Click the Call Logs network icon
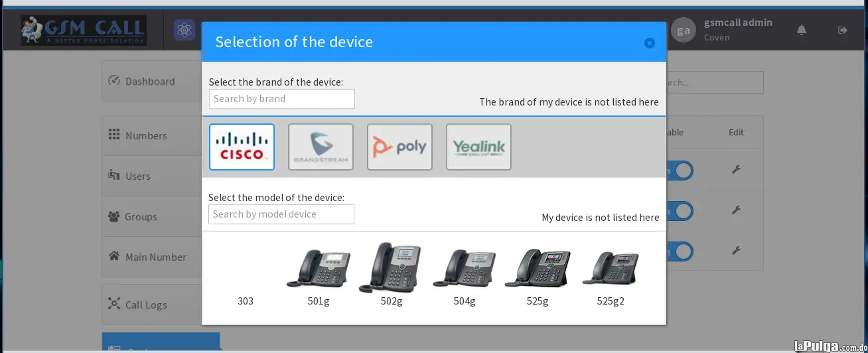 click(x=113, y=303)
